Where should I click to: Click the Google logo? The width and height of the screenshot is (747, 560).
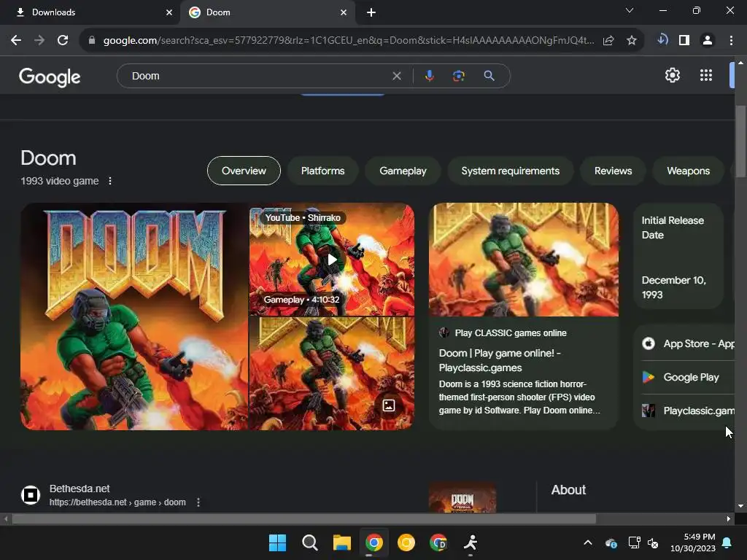pyautogui.click(x=50, y=76)
